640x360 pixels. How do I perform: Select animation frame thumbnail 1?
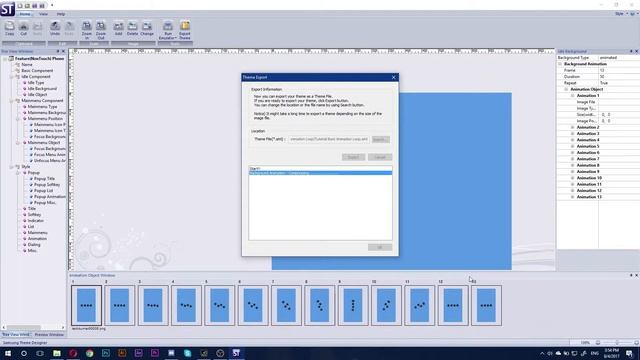(87, 305)
